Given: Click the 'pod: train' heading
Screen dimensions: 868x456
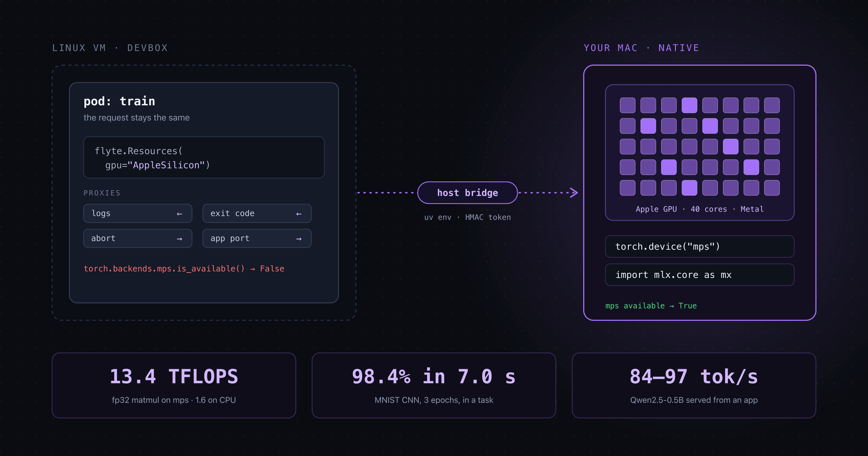Looking at the screenshot, I should (x=119, y=101).
